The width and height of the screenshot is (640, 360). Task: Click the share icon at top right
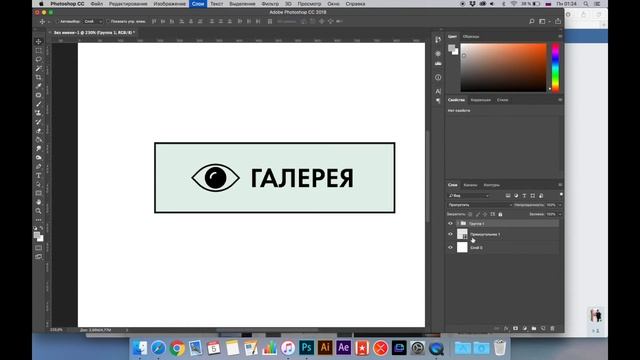[x=558, y=21]
